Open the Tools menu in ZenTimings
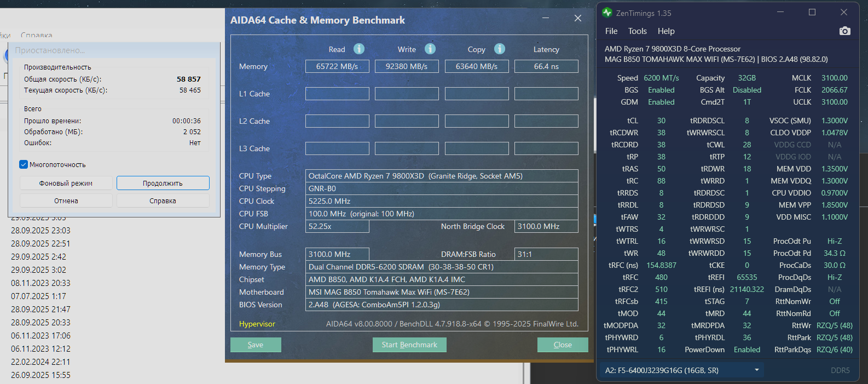Image resolution: width=868 pixels, height=384 pixels. [x=638, y=31]
